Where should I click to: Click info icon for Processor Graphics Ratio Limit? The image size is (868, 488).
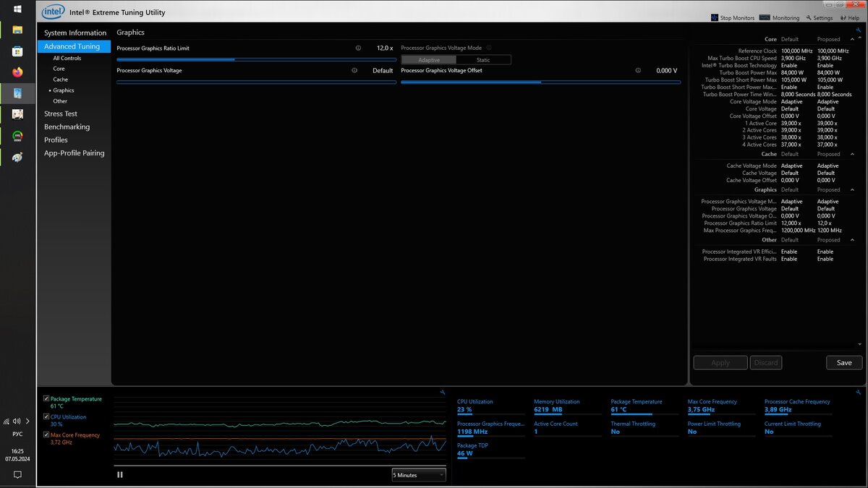[358, 48]
